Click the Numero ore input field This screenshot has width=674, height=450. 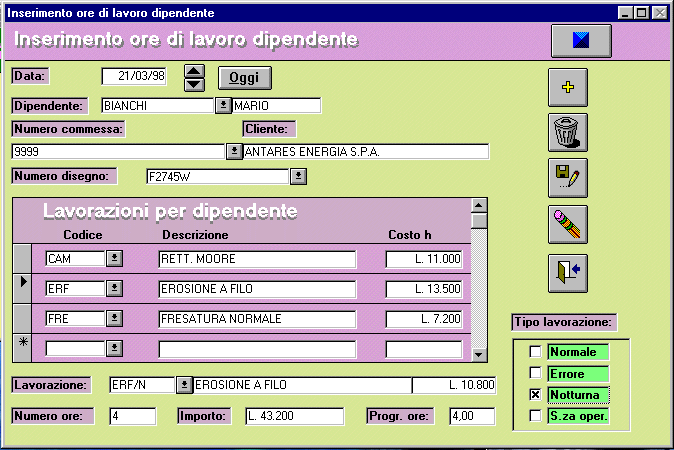[132, 416]
